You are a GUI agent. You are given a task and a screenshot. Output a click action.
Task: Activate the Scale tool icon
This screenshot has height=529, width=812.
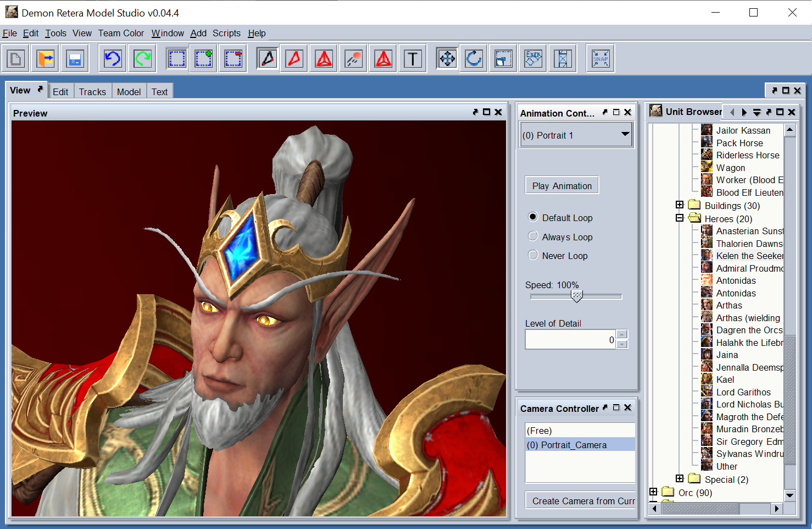[x=503, y=58]
